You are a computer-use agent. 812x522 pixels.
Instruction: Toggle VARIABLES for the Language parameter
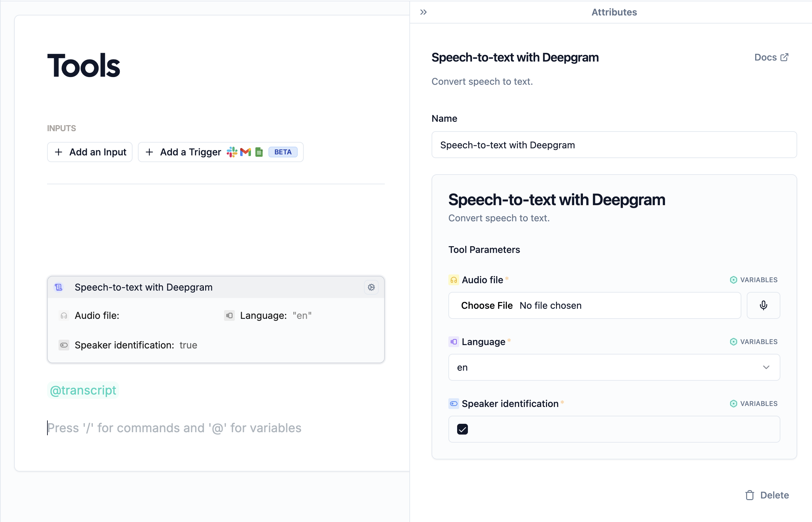tap(754, 341)
